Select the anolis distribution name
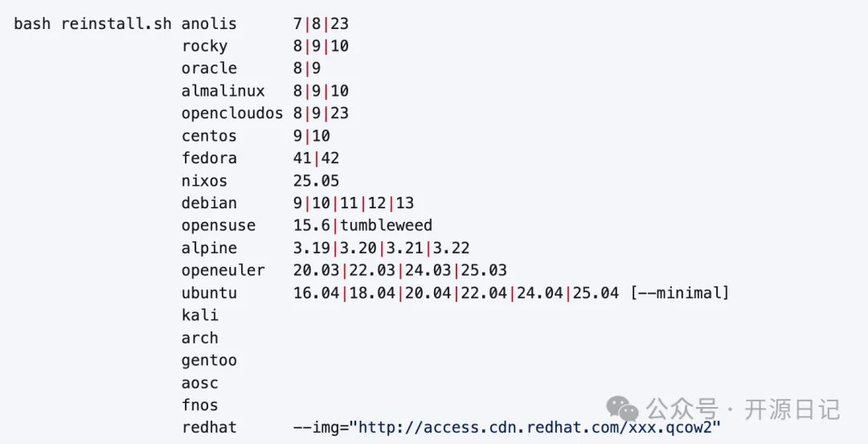Viewport: 868px width, 444px height. [x=209, y=23]
